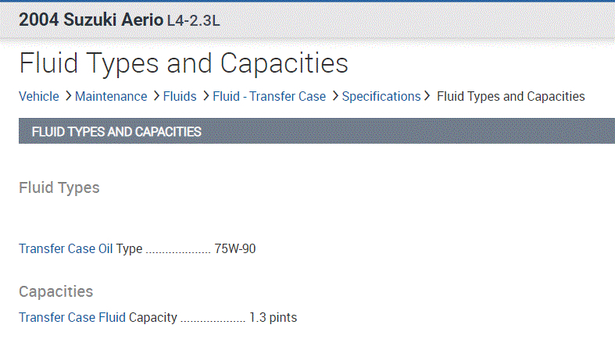Click the L4-2.3L engine label
This screenshot has width=615, height=364.
(194, 21)
